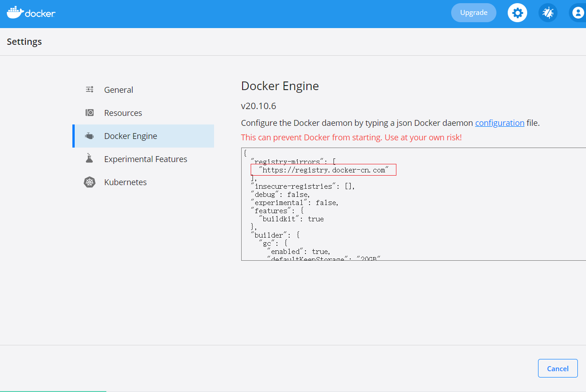Screen dimensions: 586x392
Task: Click the "gc" key line
Action: click(x=273, y=243)
